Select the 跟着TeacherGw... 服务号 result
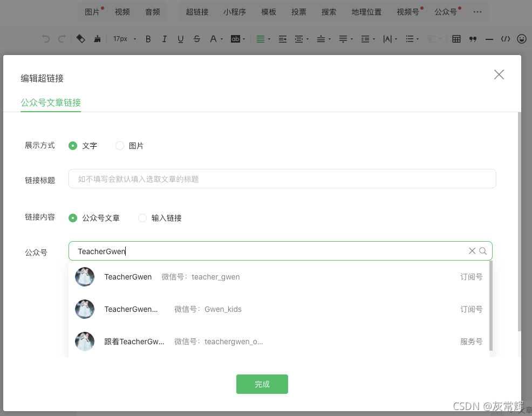Screen dimensions: 532x416 (279, 342)
